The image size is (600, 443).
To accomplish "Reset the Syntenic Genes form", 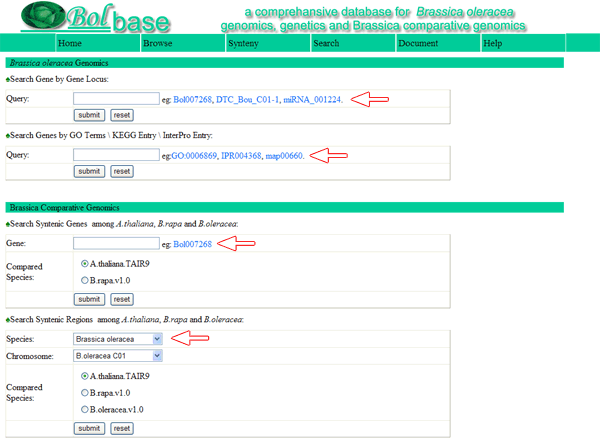I will pos(122,299).
